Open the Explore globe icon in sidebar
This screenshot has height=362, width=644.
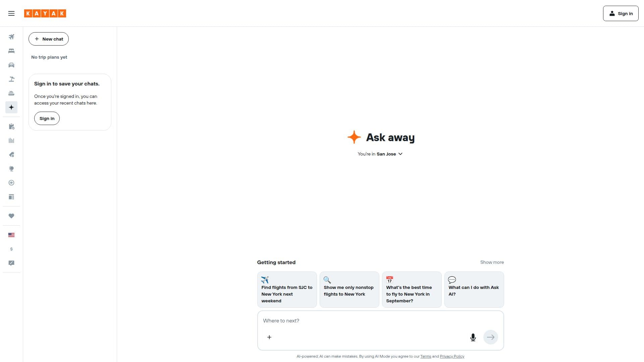11,169
